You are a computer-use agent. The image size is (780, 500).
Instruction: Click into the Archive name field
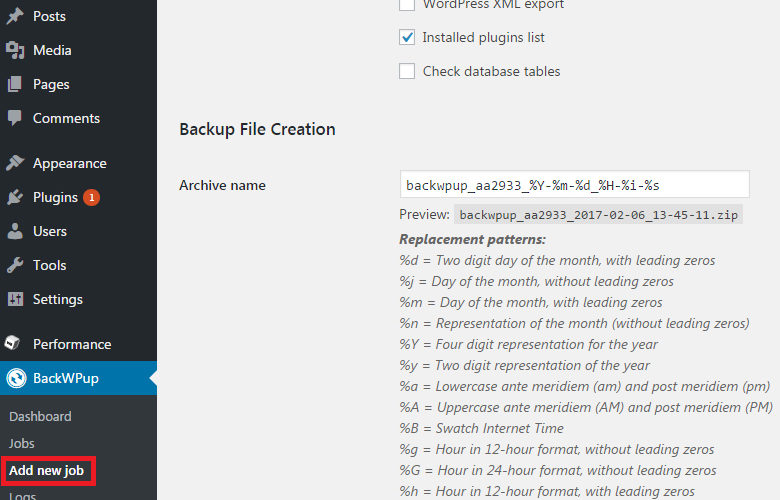(575, 185)
